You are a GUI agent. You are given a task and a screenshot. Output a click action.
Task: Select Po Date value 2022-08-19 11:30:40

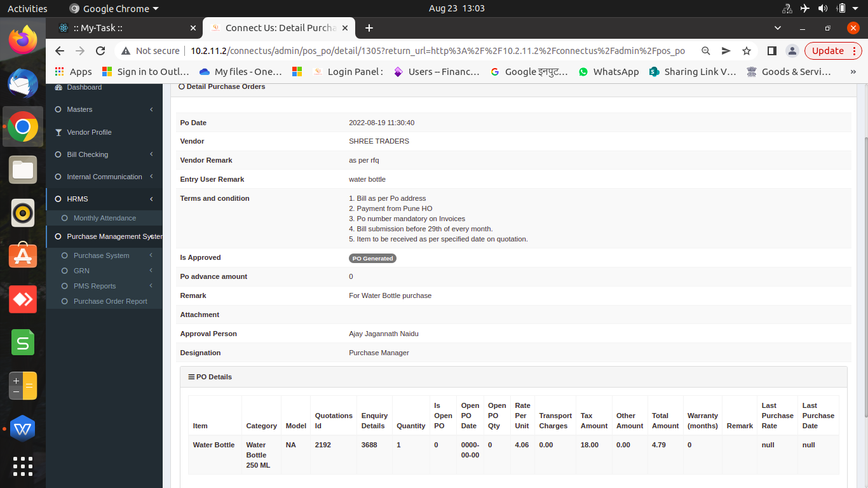[x=381, y=123]
